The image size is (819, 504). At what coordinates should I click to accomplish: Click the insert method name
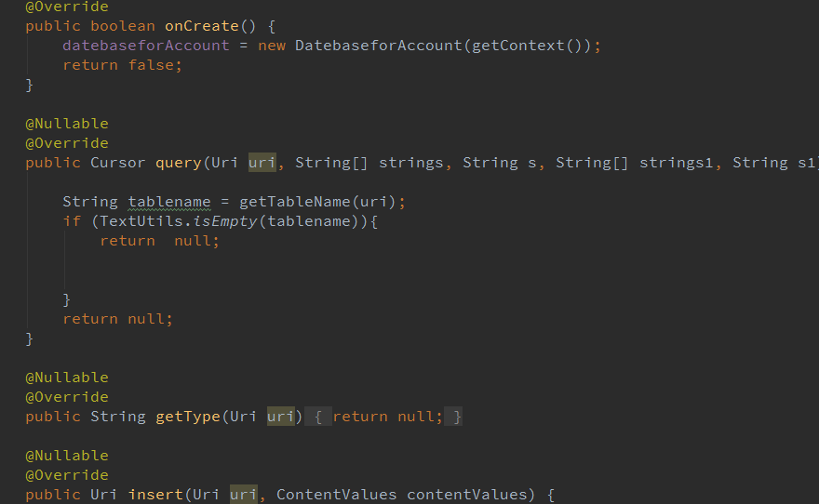pos(155,495)
